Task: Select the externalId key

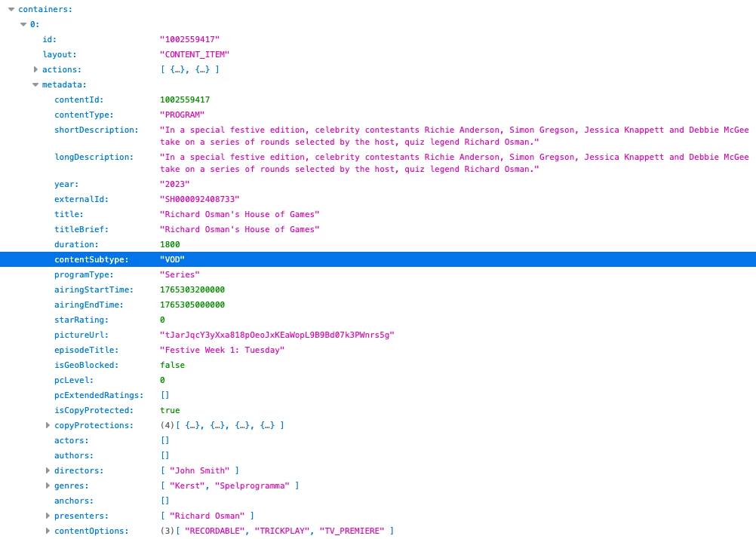Action: tap(81, 200)
